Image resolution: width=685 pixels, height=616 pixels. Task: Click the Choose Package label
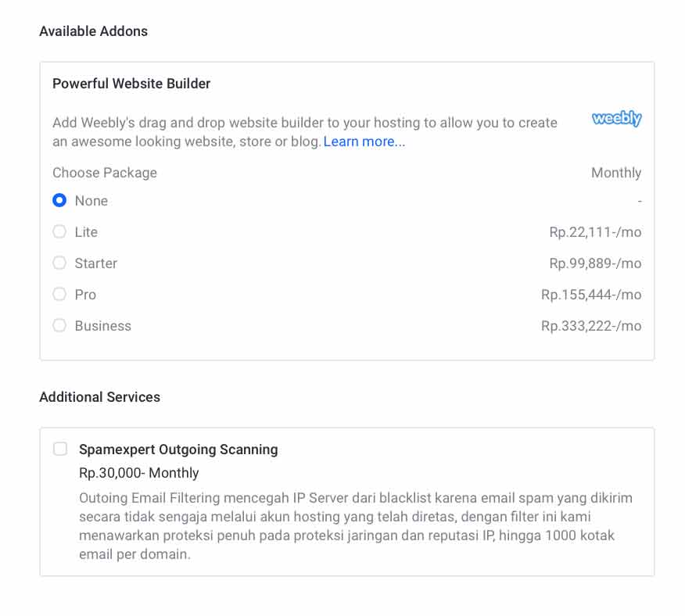[105, 173]
